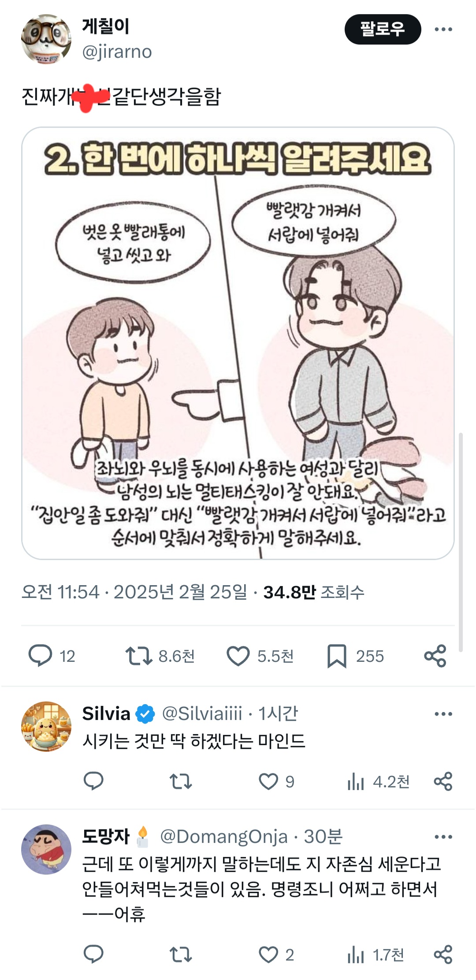Like 도망자's reply with 2 likes
This screenshot has height=980, width=476.
tap(268, 954)
